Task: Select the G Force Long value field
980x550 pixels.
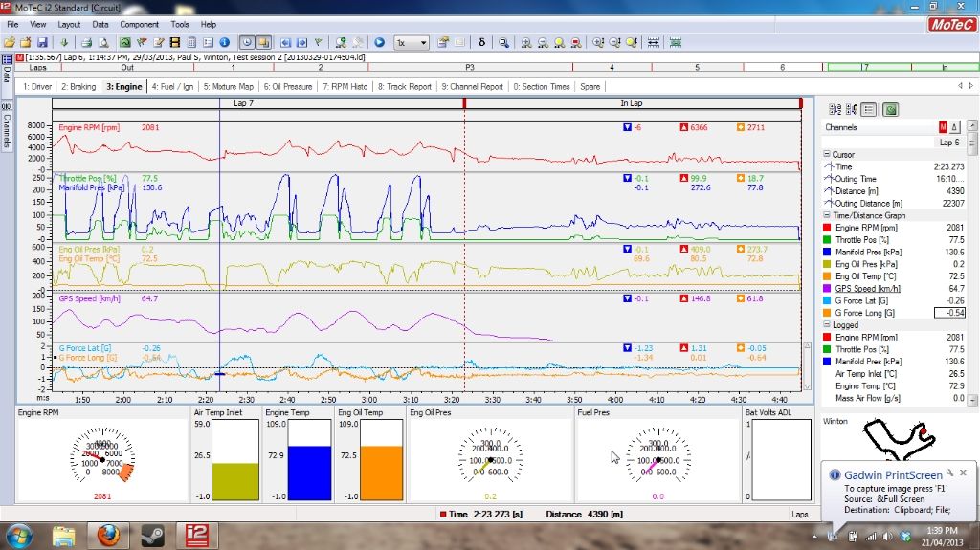Action: (947, 312)
